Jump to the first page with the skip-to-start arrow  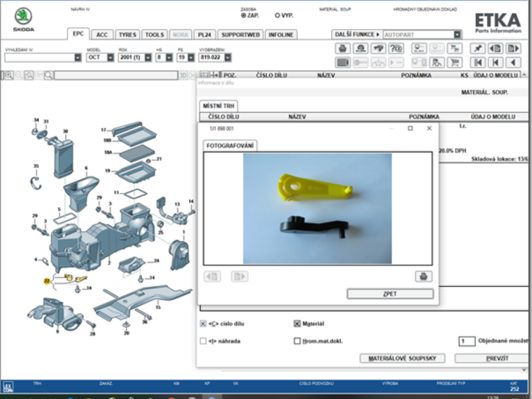point(477,62)
